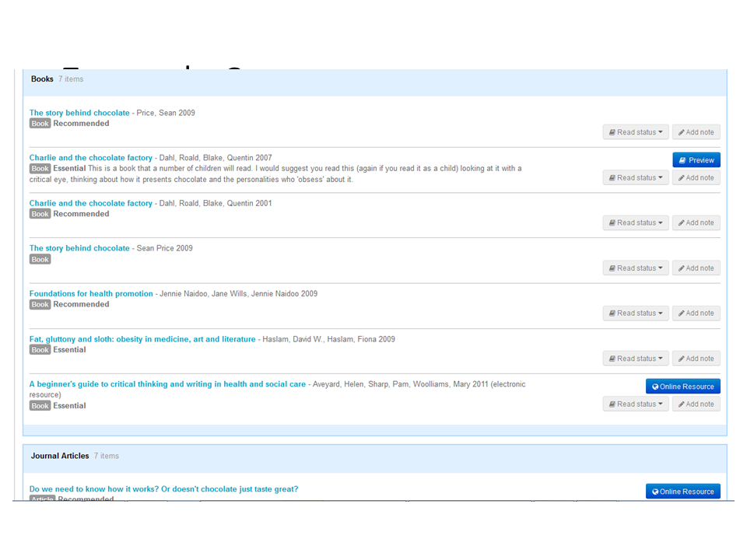The width and height of the screenshot is (747, 560).
Task: Open Read status dropdown for first chocolate book
Action: [x=635, y=132]
